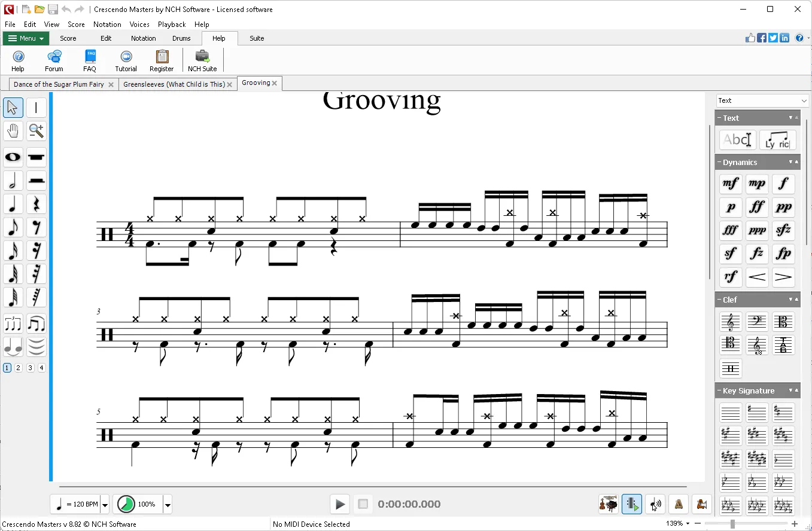This screenshot has height=531, width=812.
Task: Open the Playback menu
Action: (172, 25)
